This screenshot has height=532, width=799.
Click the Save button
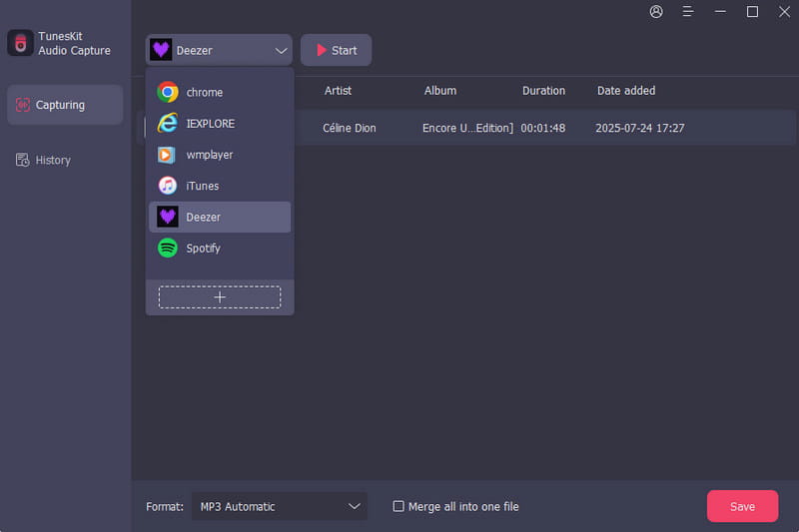pyautogui.click(x=742, y=506)
